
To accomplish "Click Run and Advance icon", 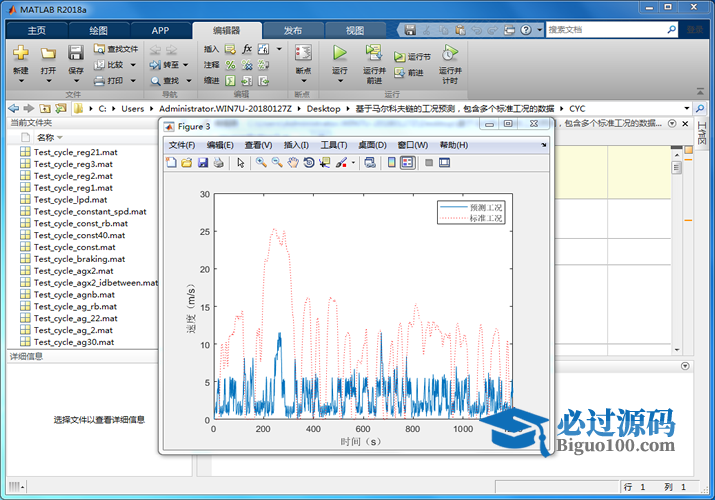I will pyautogui.click(x=374, y=52).
